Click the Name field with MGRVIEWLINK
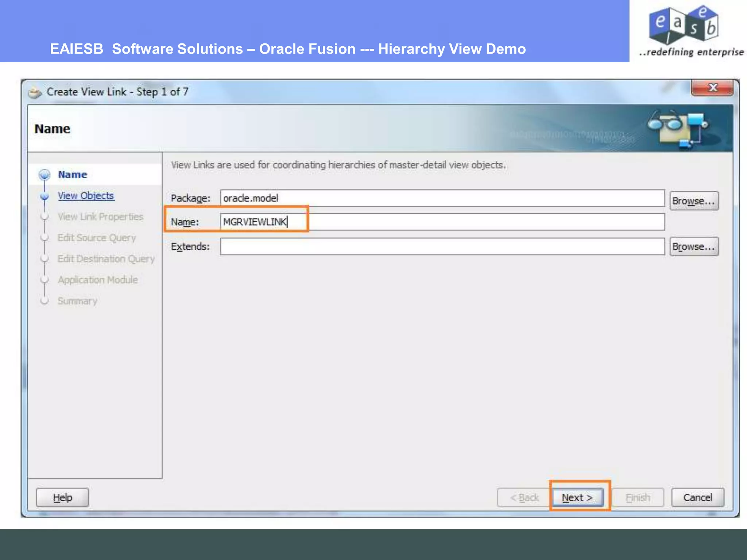 tap(442, 222)
